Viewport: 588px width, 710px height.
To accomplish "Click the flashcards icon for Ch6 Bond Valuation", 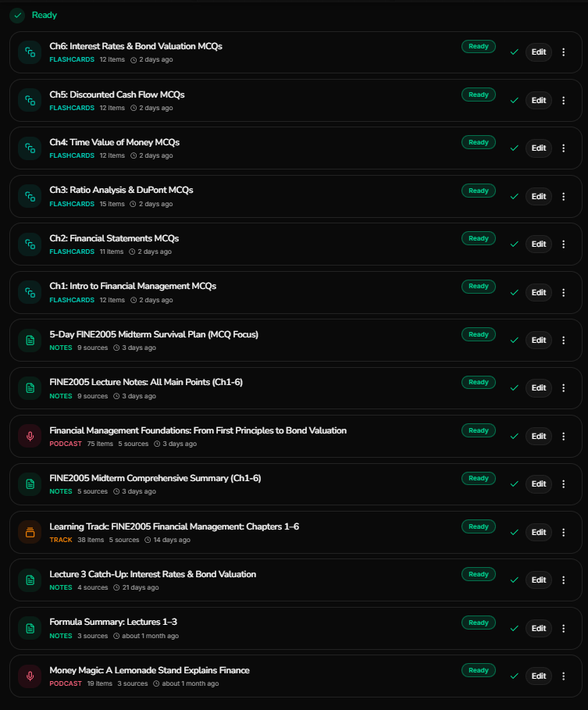I will (x=30, y=52).
